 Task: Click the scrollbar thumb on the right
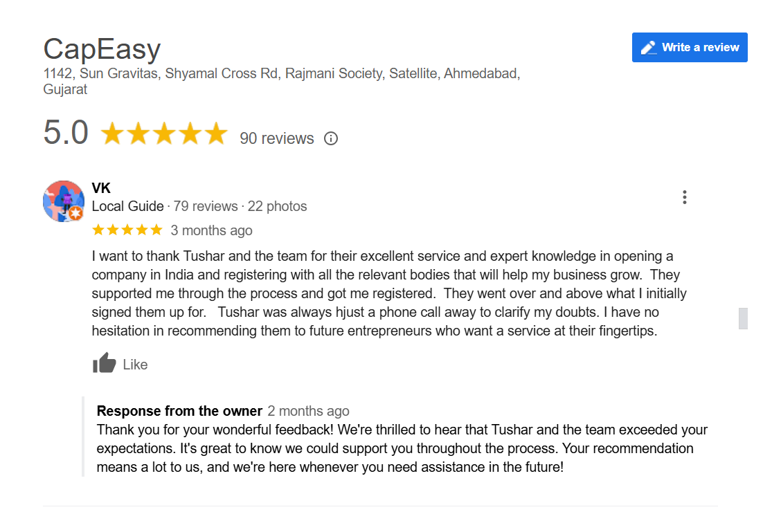(x=743, y=318)
